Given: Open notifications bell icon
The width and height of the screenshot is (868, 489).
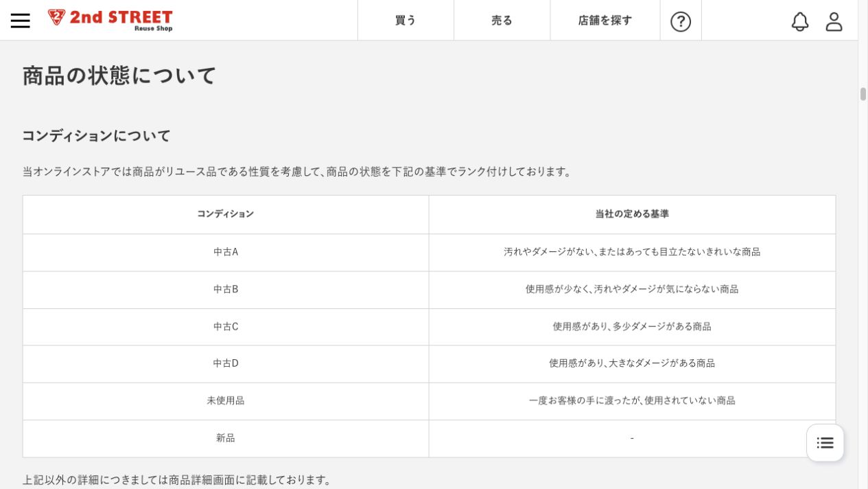Looking at the screenshot, I should pos(800,21).
